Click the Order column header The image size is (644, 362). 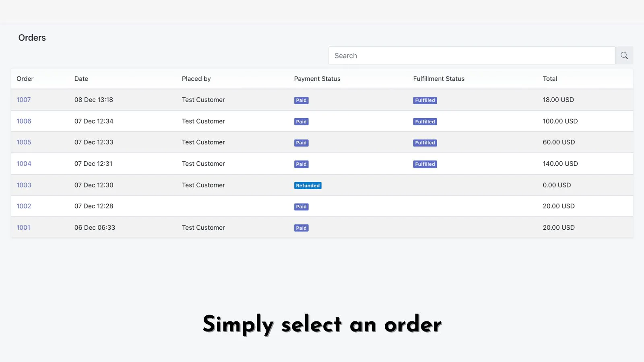(25, 79)
